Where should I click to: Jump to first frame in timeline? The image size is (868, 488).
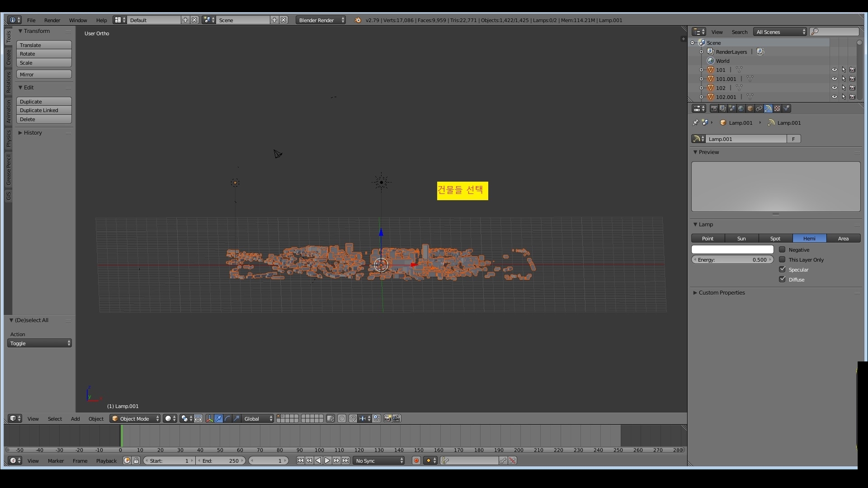[x=300, y=460]
